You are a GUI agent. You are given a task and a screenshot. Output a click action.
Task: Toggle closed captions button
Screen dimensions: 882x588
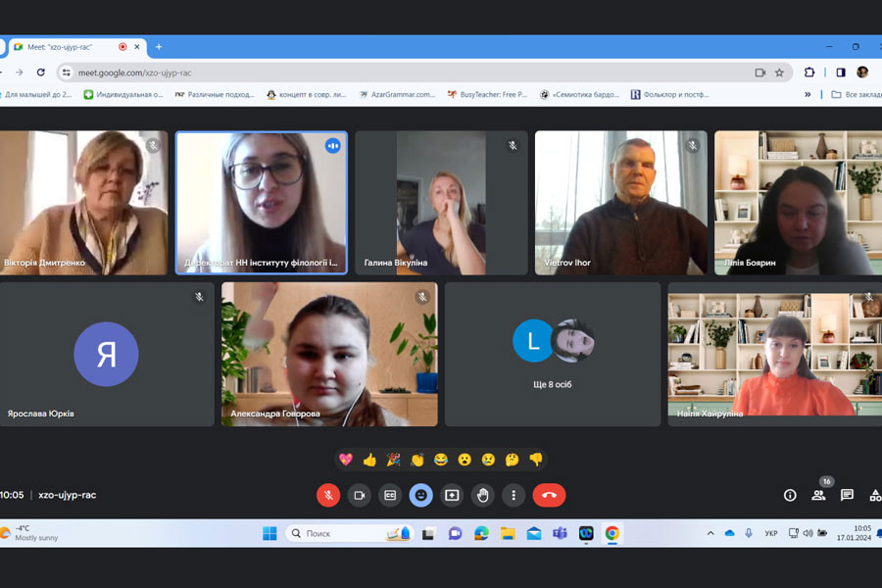(390, 495)
